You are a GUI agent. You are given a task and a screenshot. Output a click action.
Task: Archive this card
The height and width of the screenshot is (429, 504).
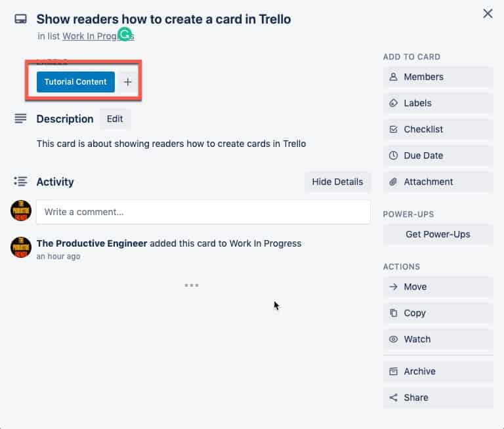click(x=438, y=371)
